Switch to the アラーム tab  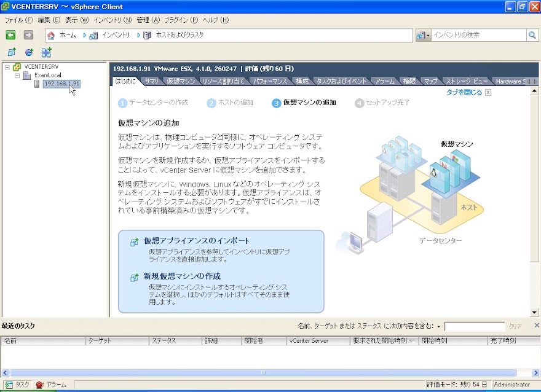coord(385,81)
